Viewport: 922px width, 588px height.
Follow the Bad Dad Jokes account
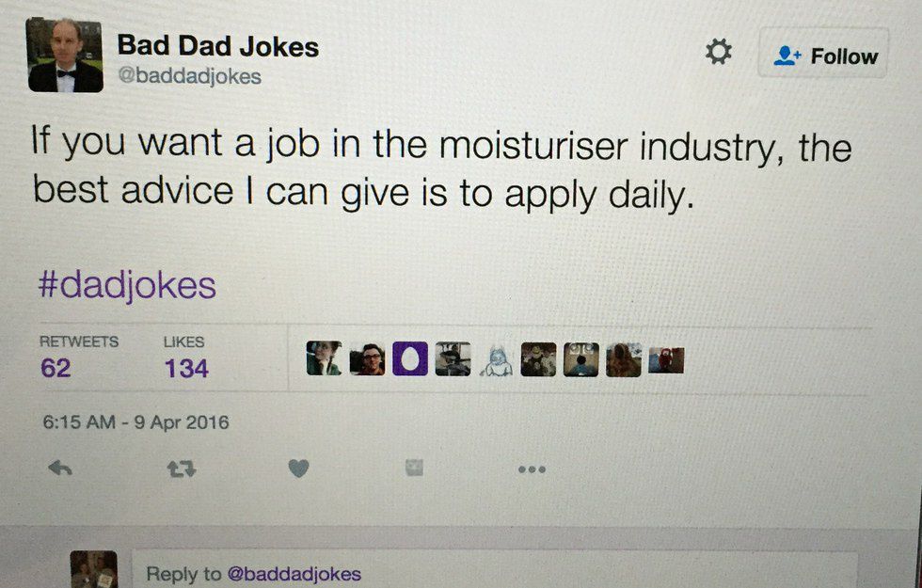coord(824,56)
